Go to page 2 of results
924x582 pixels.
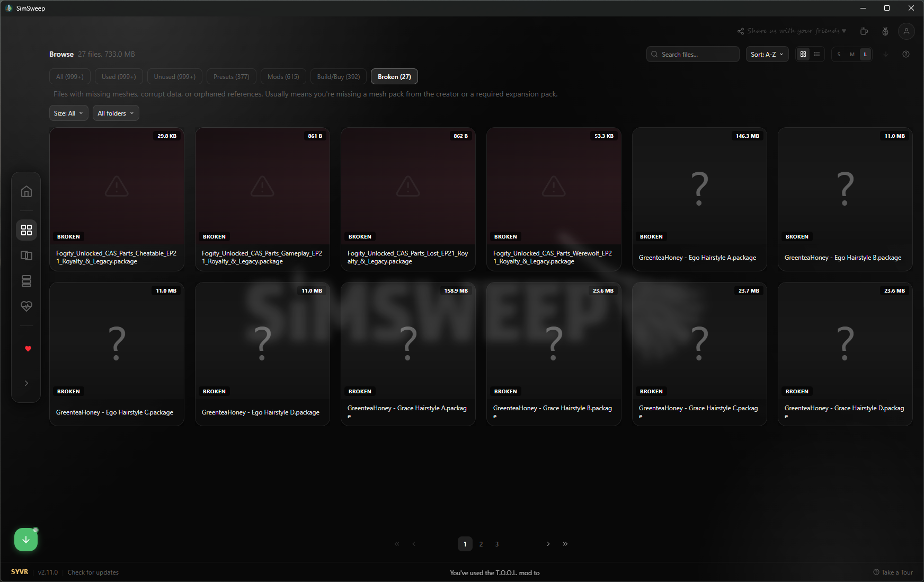481,544
